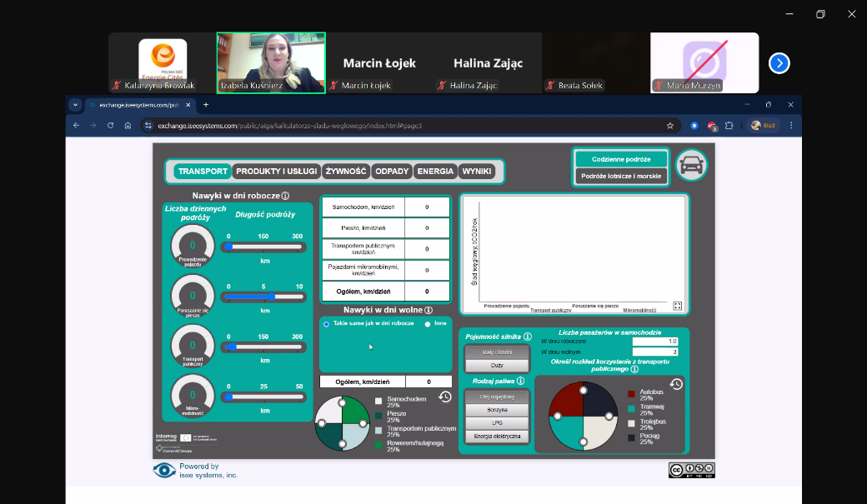Image resolution: width=867 pixels, height=504 pixels.
Task: Select 'Podróże lotnicze i morskie' button
Action: [x=621, y=176]
